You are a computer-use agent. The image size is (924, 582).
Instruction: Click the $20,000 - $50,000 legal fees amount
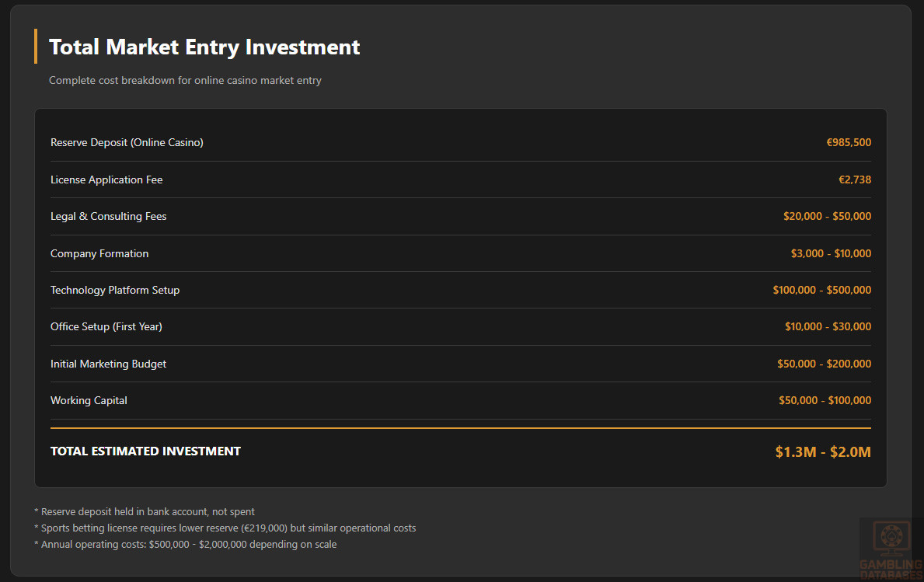(x=827, y=216)
